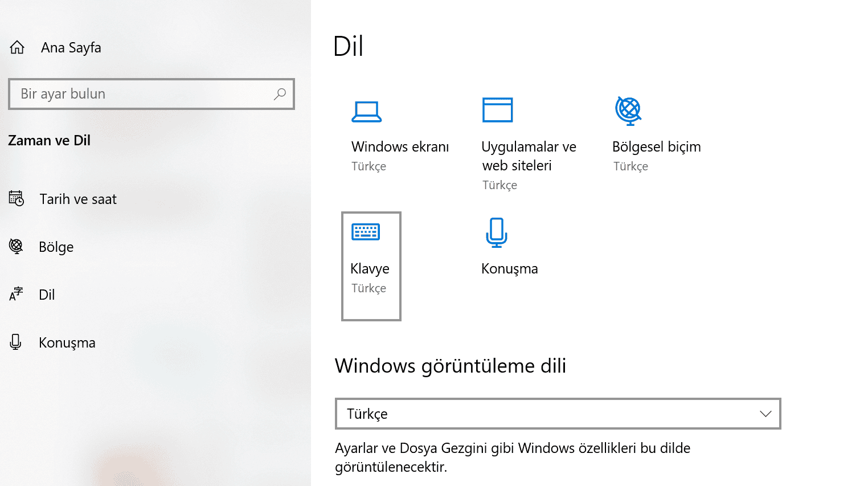The height and width of the screenshot is (486, 868).
Task: Click the chevron arrow on the Türkçe combo box
Action: click(x=765, y=414)
